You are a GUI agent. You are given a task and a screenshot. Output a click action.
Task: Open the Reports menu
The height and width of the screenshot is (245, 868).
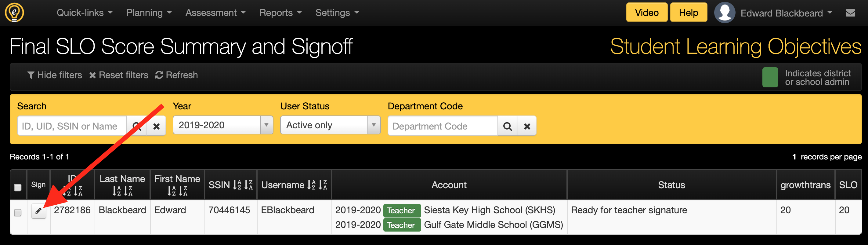pos(280,13)
